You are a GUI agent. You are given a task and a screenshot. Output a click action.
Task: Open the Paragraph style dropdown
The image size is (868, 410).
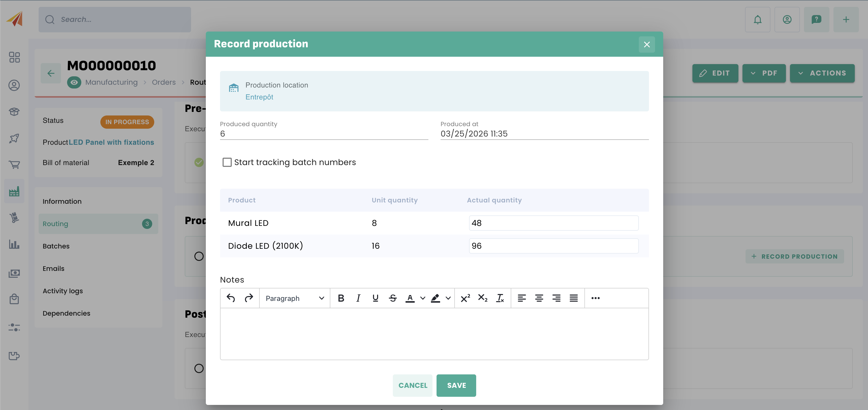(294, 298)
